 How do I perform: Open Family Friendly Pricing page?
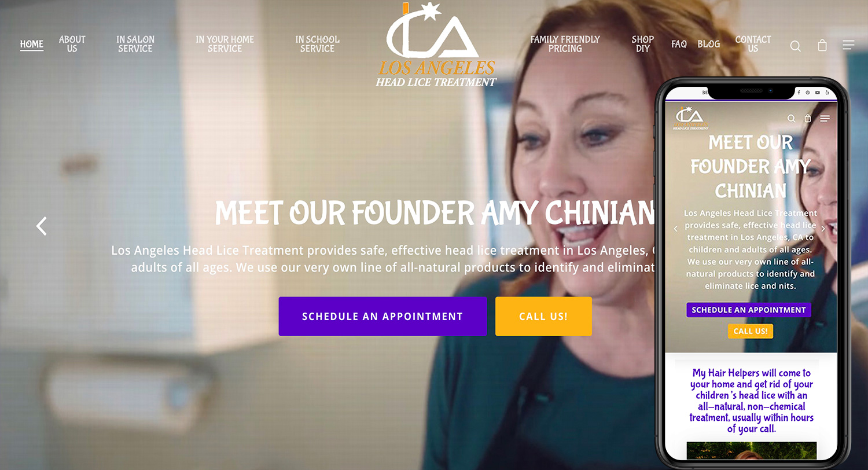(x=565, y=44)
